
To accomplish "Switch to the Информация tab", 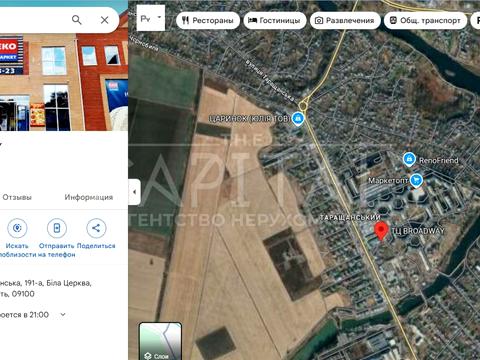I will coord(89,197).
